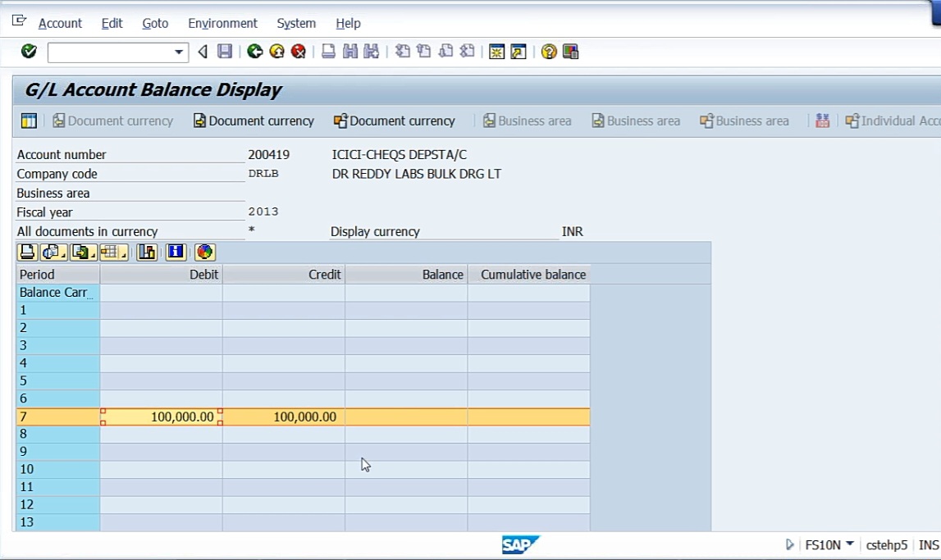Image resolution: width=941 pixels, height=560 pixels.
Task: Click the column table icon left of Document currency
Action: pos(29,121)
